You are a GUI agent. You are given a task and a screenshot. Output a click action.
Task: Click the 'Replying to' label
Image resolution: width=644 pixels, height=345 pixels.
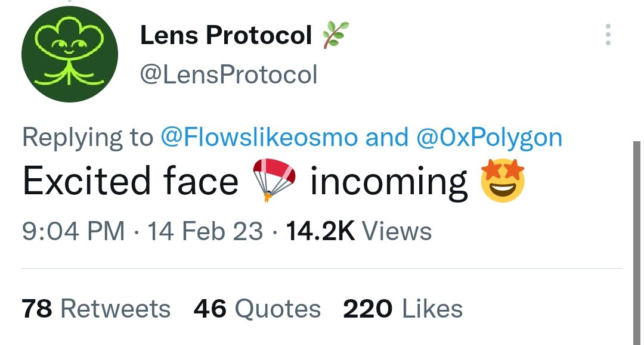[88, 138]
